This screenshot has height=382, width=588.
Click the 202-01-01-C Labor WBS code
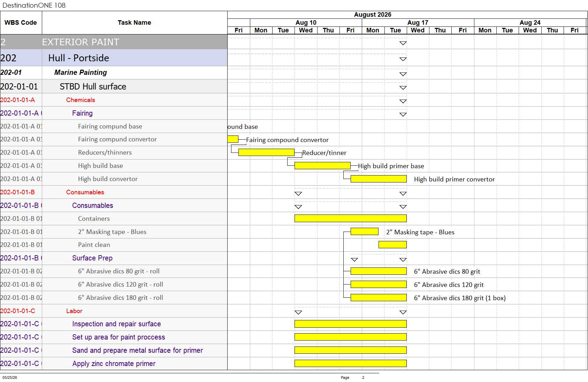[x=18, y=311]
